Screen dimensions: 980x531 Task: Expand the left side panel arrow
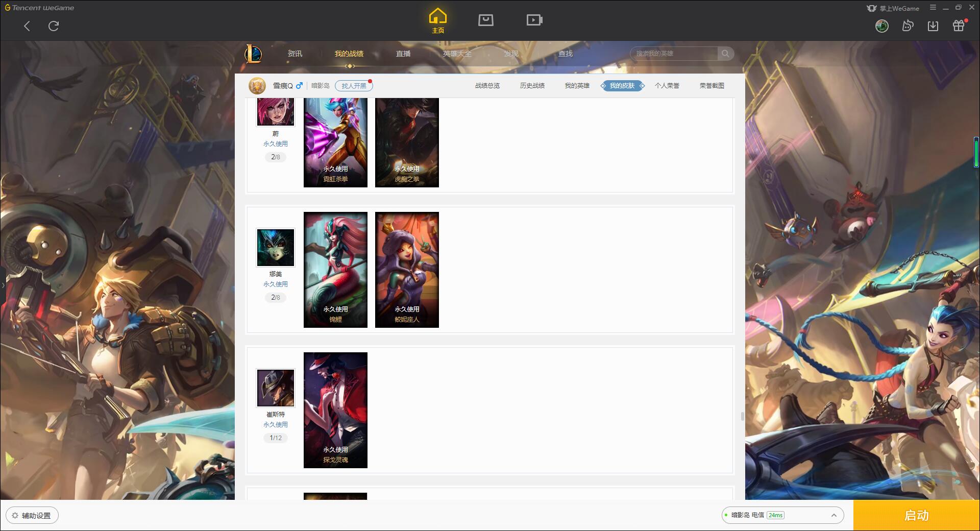coord(3,285)
